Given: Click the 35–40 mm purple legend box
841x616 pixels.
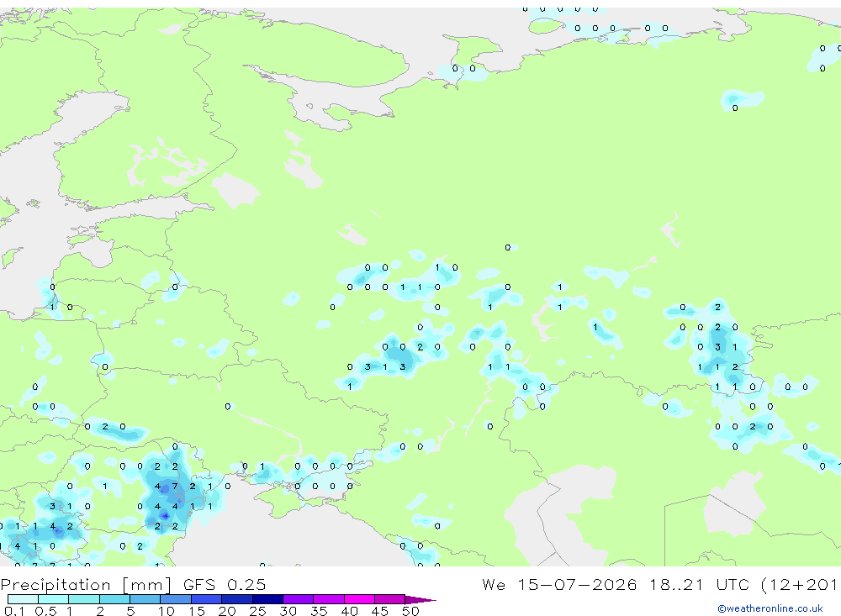Looking at the screenshot, I should [x=329, y=599].
